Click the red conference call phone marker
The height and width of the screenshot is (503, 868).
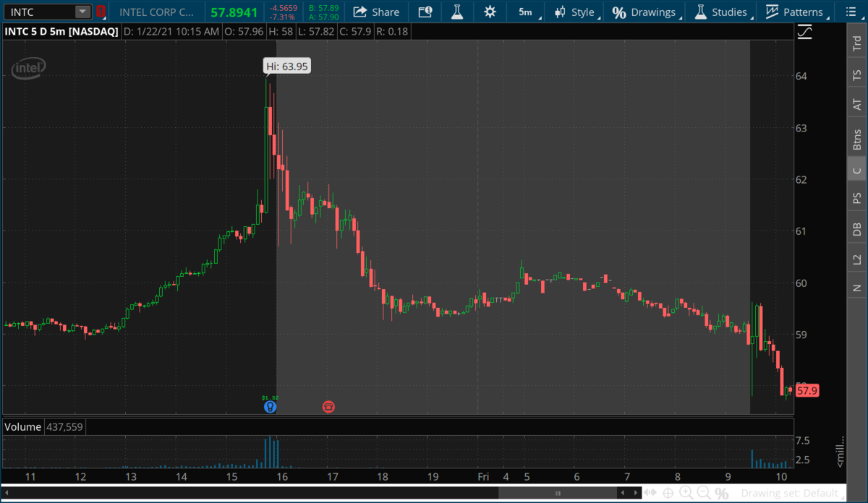pyautogui.click(x=328, y=407)
